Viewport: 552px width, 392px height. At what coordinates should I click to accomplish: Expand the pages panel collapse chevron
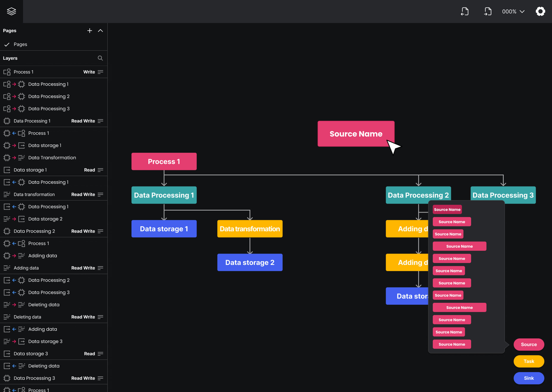pyautogui.click(x=101, y=31)
